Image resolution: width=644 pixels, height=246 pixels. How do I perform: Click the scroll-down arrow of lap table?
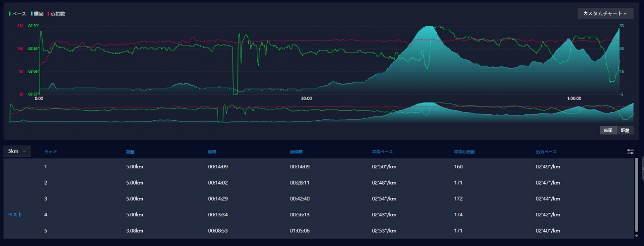click(x=637, y=236)
